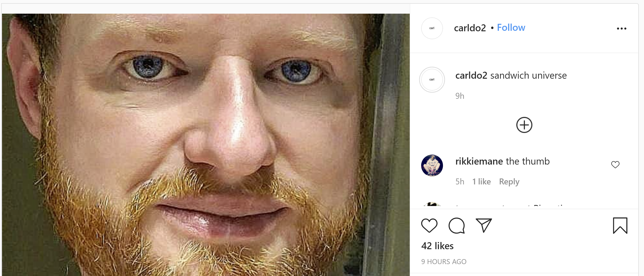Click carldo2 username in caption
Image resolution: width=644 pixels, height=276 pixels.
click(x=471, y=75)
